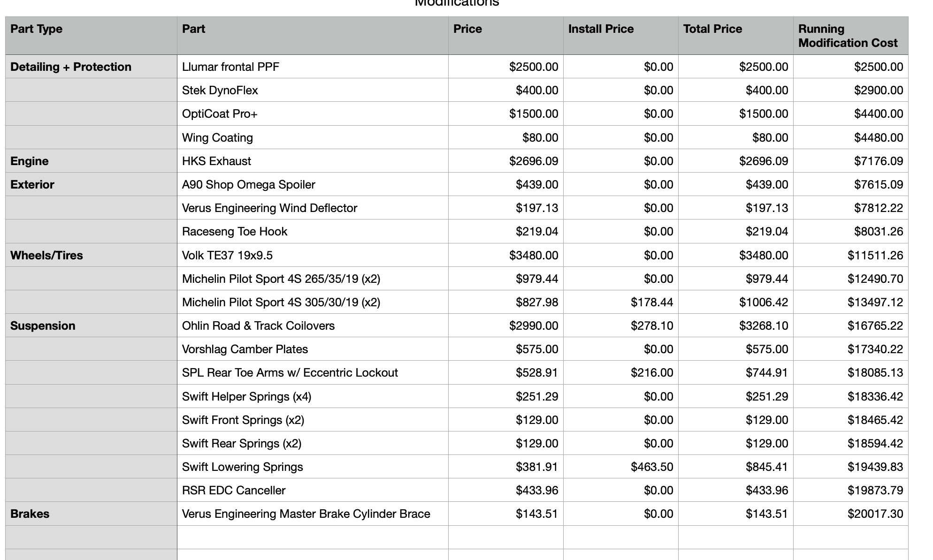Image resolution: width=933 pixels, height=560 pixels.
Task: Click the $3268.10 total price cell
Action: pyautogui.click(x=735, y=325)
